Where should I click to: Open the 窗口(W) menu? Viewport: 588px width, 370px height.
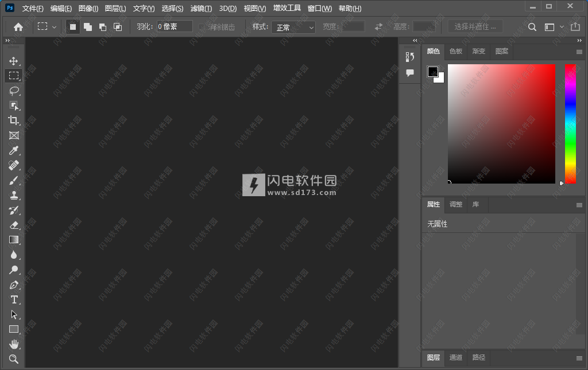pos(319,8)
